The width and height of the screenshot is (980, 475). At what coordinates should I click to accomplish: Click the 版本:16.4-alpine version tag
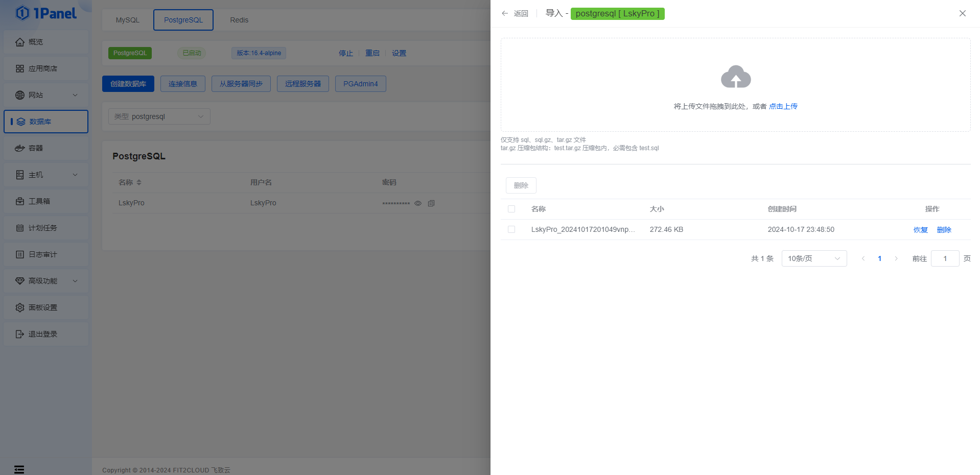tap(259, 53)
